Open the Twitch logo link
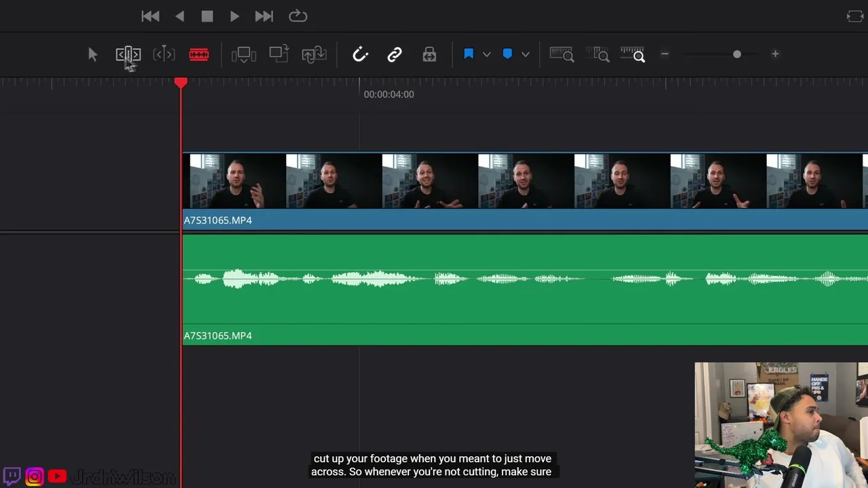The image size is (868, 488). point(12,476)
